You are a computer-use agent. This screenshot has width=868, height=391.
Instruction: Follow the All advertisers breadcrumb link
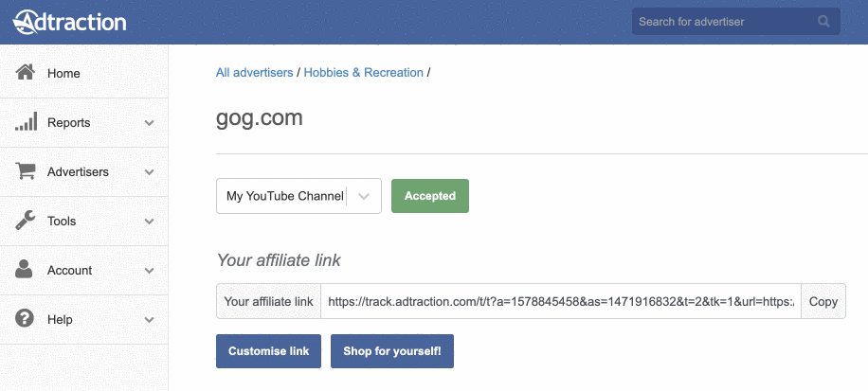(255, 73)
